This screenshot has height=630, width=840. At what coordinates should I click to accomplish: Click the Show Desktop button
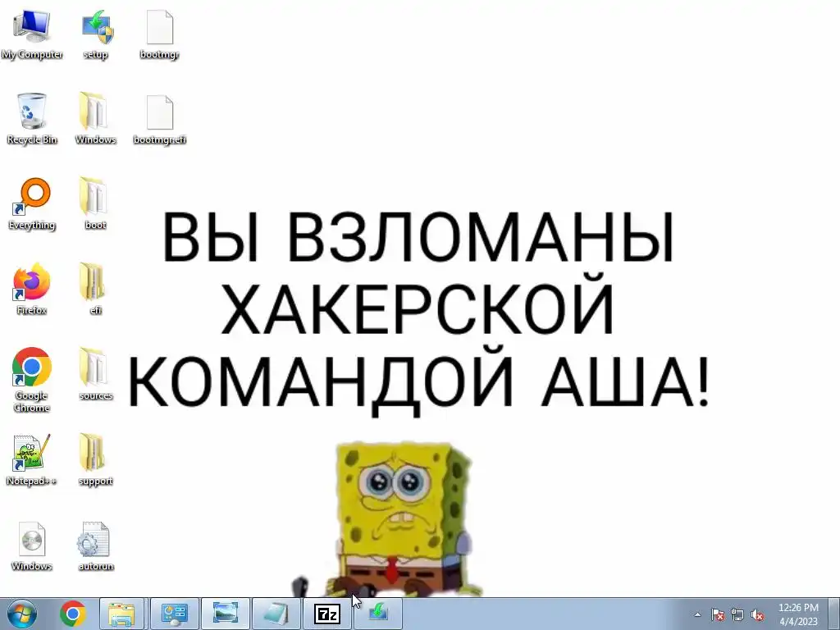coord(833,614)
